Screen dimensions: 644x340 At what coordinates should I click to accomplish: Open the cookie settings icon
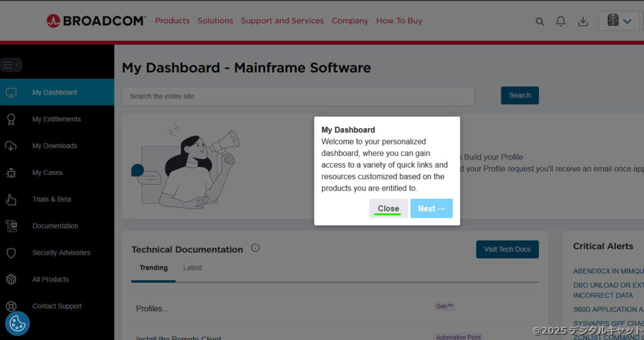tap(18, 323)
